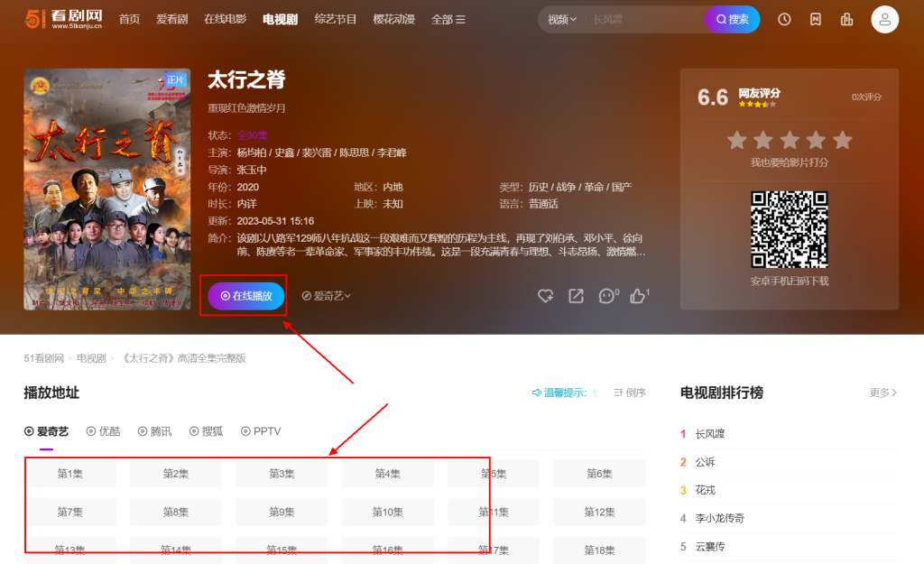The image size is (924, 564).
Task: Open the rankings bar-chart icon
Action: click(846, 19)
